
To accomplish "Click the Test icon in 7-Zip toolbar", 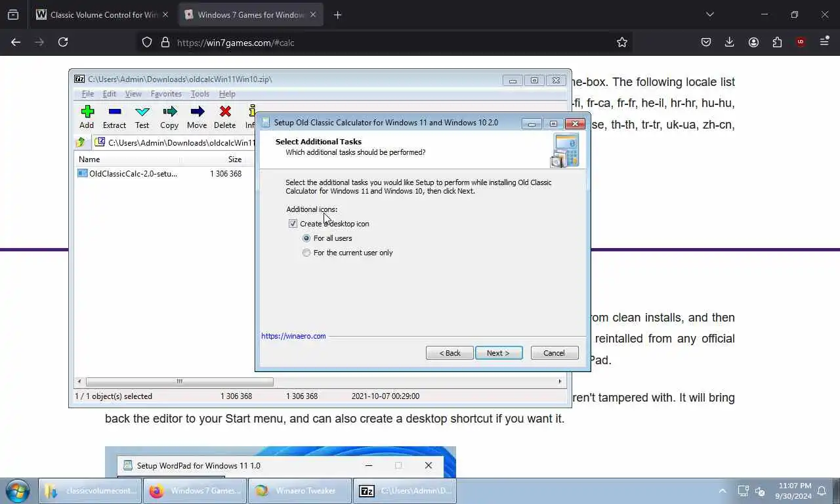I will [x=142, y=117].
